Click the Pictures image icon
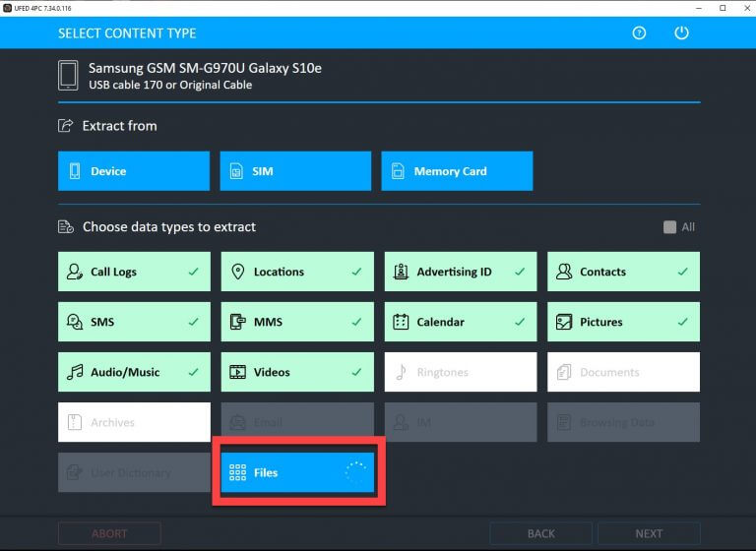Image resolution: width=756 pixels, height=551 pixels. [x=564, y=322]
